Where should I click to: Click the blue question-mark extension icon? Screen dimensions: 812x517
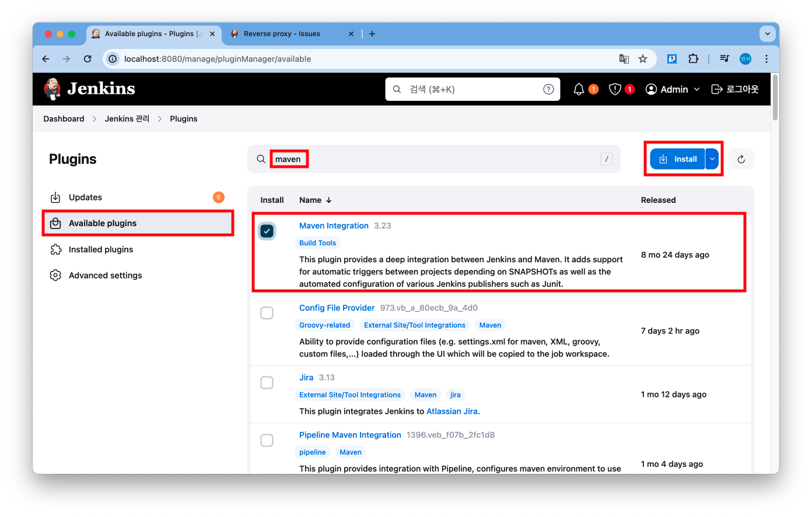click(x=672, y=59)
